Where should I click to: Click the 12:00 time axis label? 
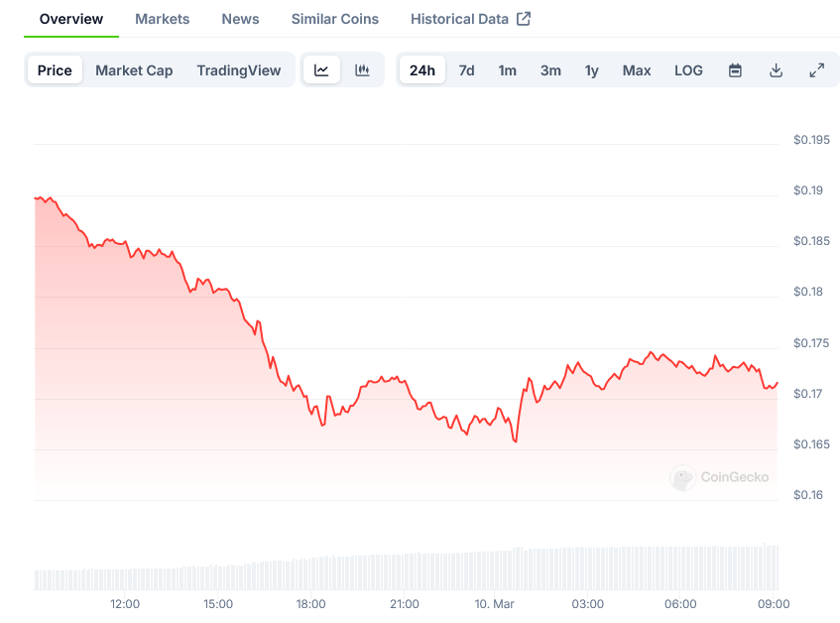[x=125, y=604]
